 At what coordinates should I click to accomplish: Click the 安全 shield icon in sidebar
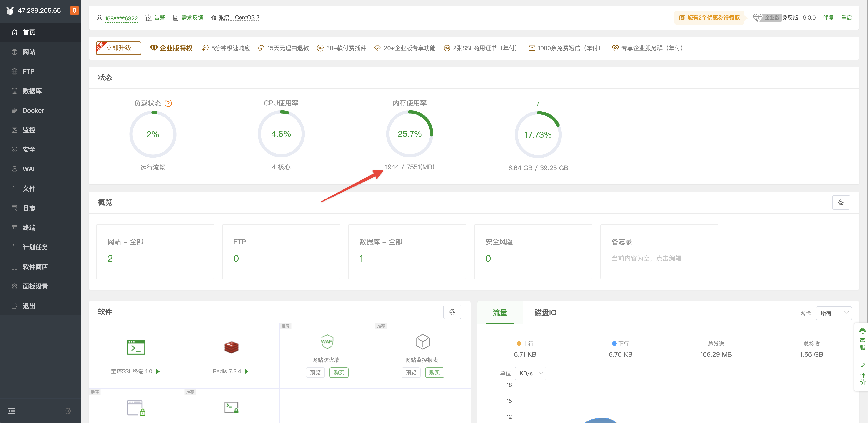[x=15, y=149]
